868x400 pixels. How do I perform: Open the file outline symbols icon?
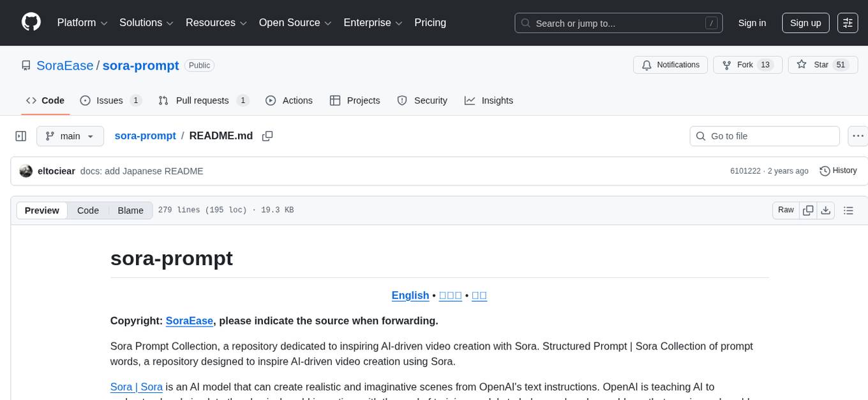point(849,210)
